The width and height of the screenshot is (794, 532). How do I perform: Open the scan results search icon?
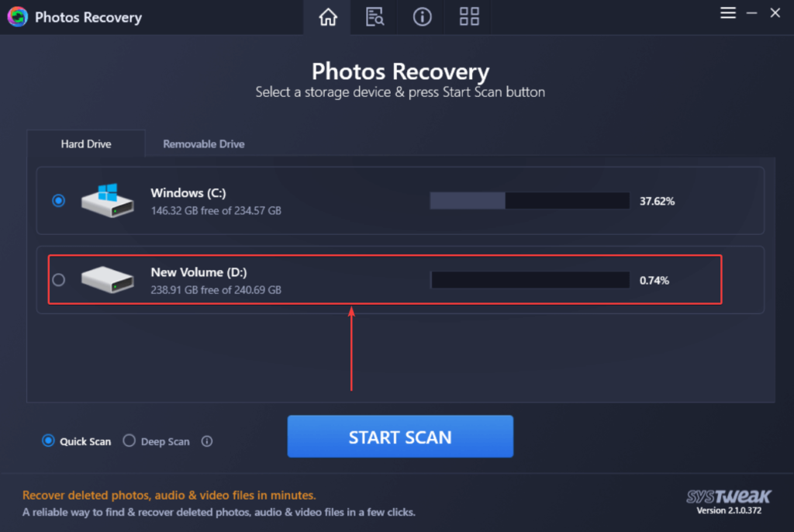click(375, 17)
